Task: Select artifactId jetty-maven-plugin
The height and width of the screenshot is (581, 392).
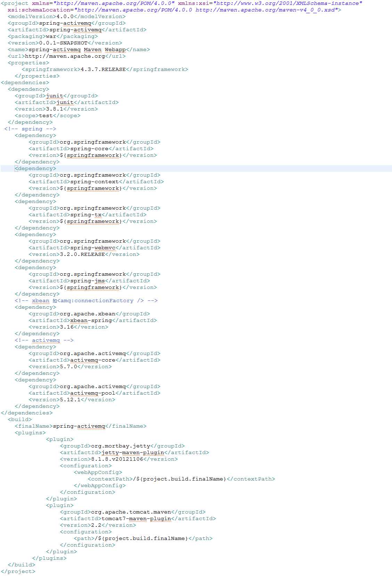Action: pos(133,452)
